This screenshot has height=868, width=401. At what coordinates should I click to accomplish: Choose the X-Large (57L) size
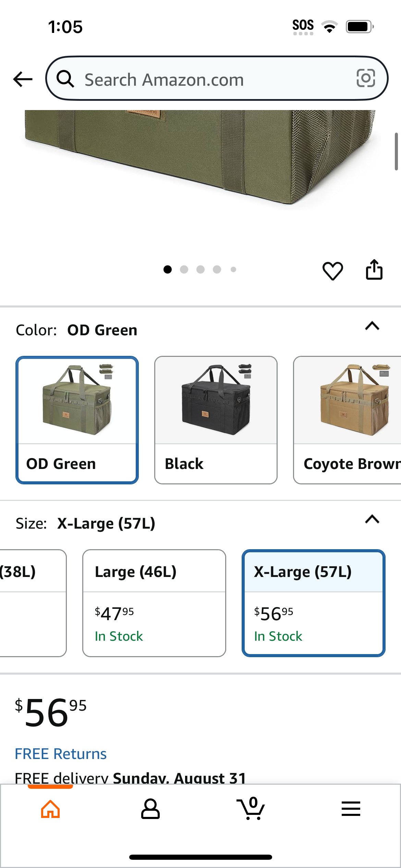[x=314, y=603]
